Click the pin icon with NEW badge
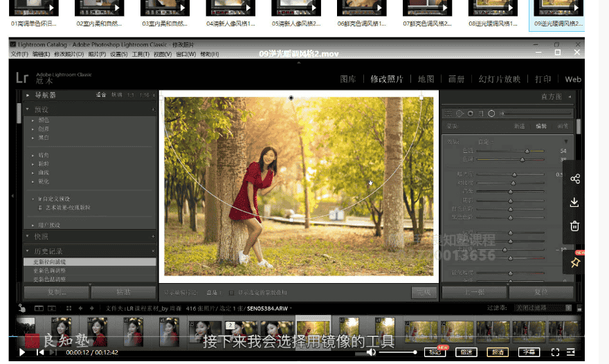The image size is (609, 364). (575, 262)
